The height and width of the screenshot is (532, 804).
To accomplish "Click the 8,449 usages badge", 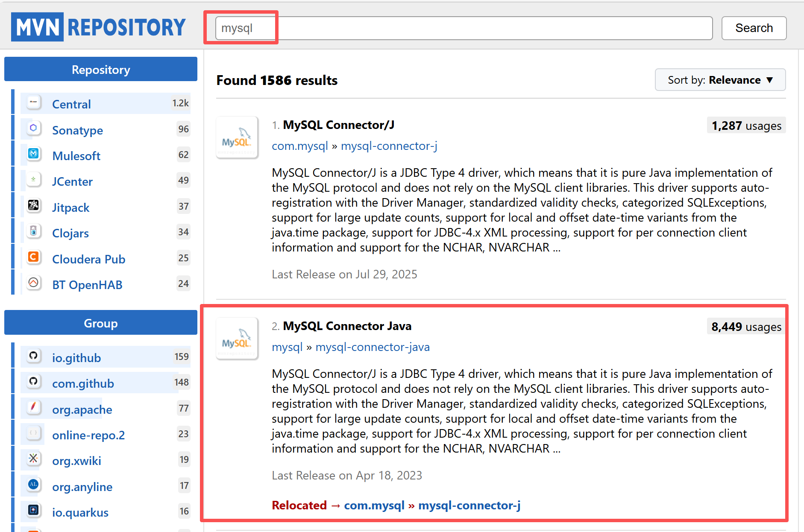I will [746, 327].
